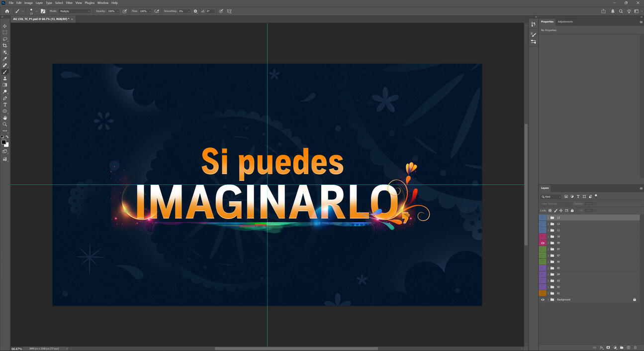This screenshot has width=644, height=351.
Task: Toggle Lock all padlock in Layers
Action: (572, 211)
